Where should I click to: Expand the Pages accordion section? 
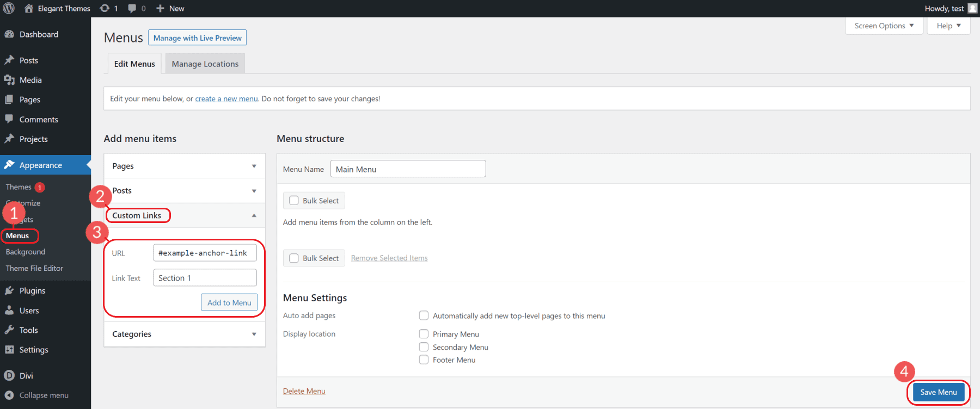click(x=184, y=166)
